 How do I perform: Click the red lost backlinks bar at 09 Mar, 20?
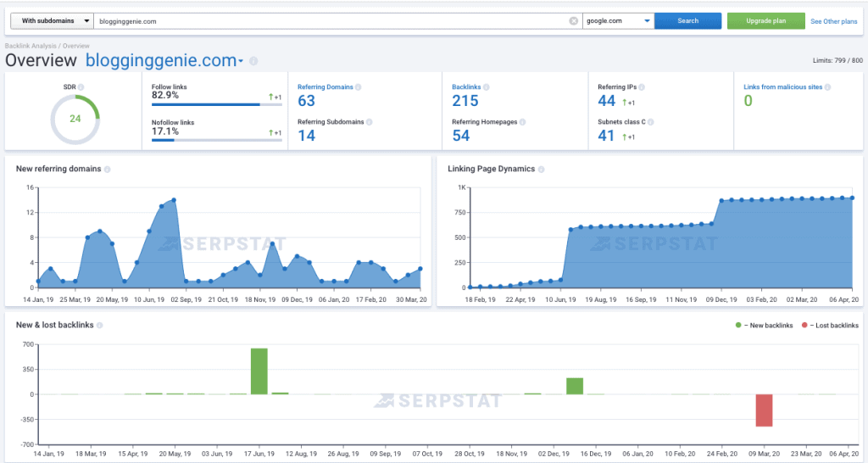[x=764, y=410]
